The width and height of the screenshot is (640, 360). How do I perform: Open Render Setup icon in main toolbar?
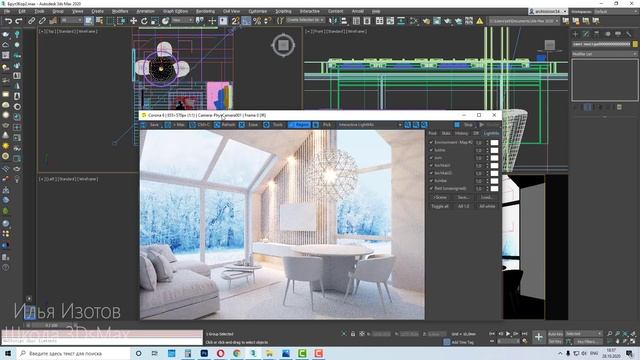pos(426,21)
